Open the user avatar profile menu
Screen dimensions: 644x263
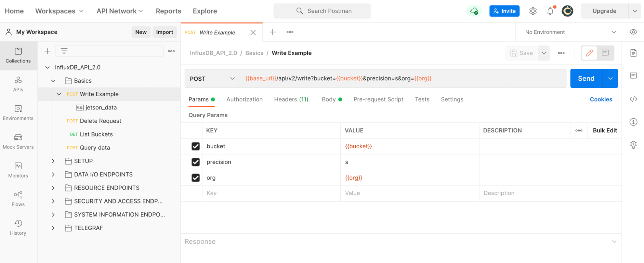pyautogui.click(x=567, y=11)
